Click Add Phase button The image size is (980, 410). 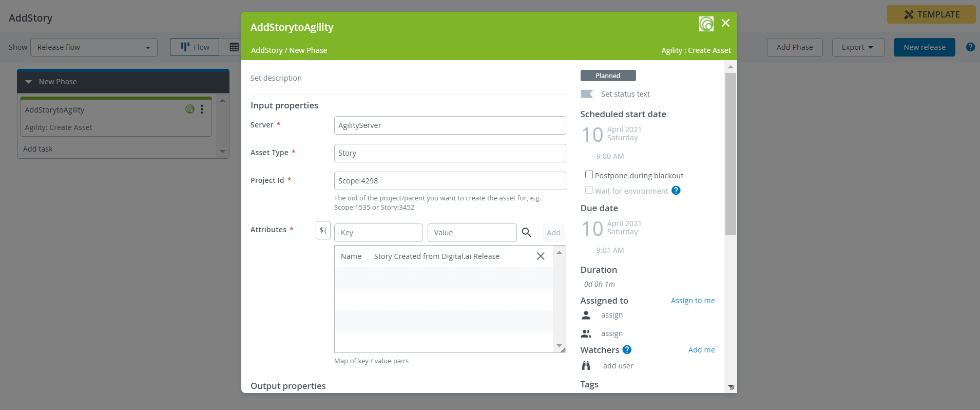[795, 47]
